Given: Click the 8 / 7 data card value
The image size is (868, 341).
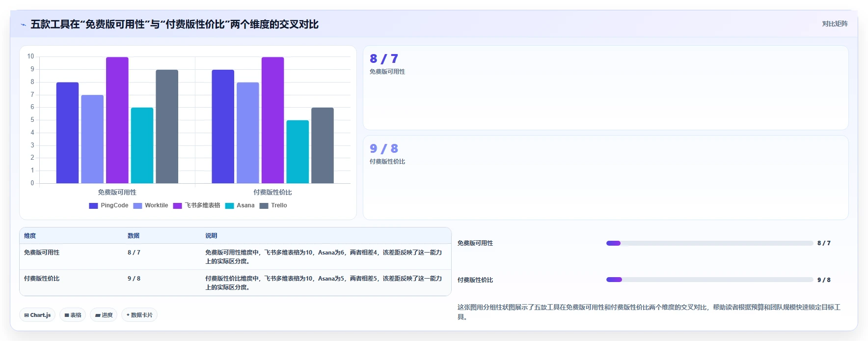Looking at the screenshot, I should pyautogui.click(x=384, y=59).
